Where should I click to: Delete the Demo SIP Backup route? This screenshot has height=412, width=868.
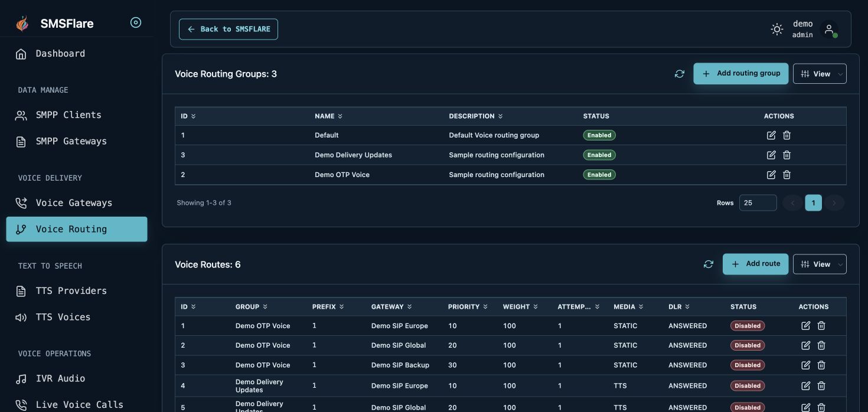[x=821, y=365]
